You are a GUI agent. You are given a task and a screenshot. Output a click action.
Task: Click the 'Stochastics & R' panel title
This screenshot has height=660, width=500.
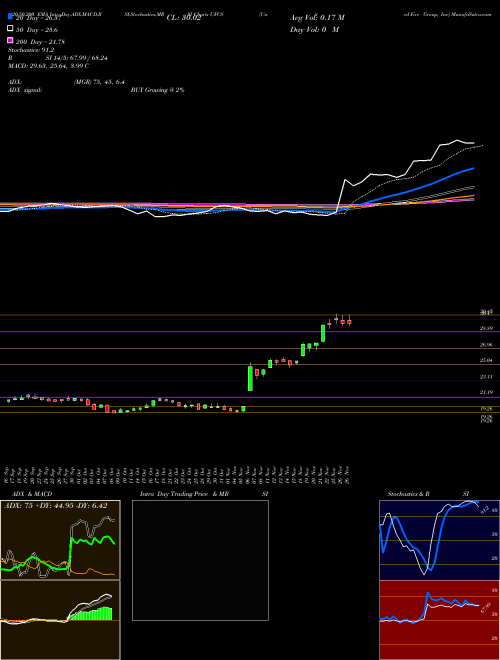409,494
